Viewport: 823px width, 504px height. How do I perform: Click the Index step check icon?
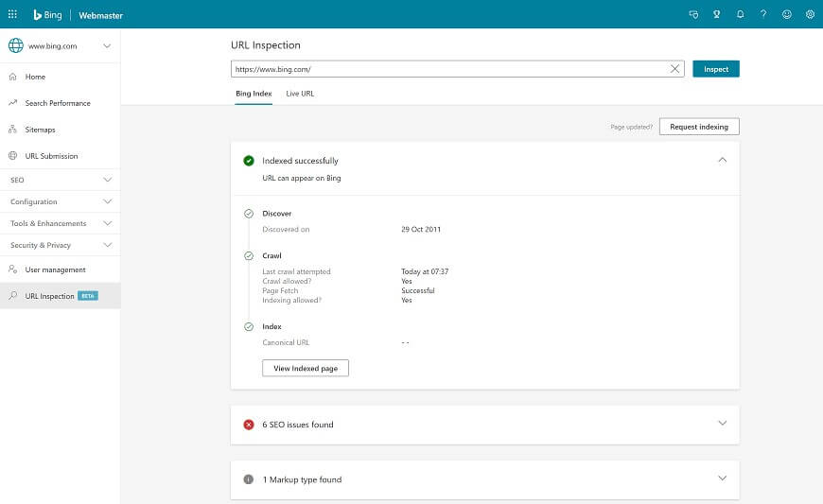tap(249, 327)
